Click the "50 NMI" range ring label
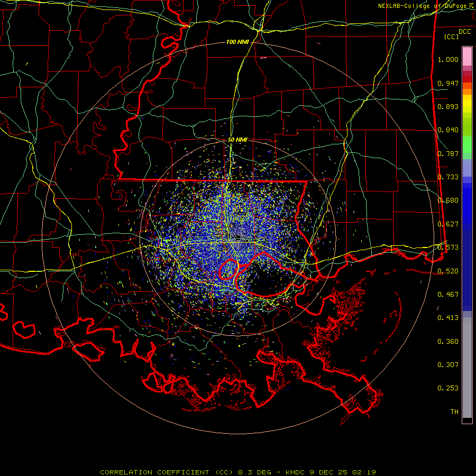The image size is (476, 476). [237, 140]
